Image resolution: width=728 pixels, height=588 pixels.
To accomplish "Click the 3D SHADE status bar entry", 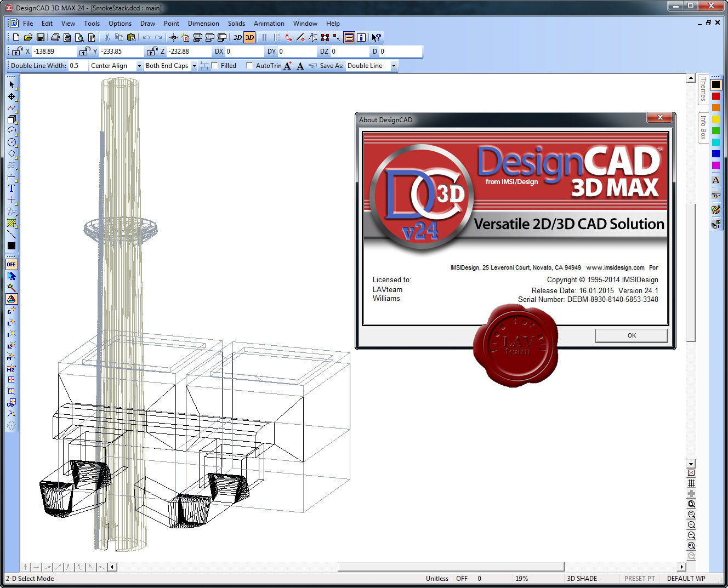I will point(582,578).
